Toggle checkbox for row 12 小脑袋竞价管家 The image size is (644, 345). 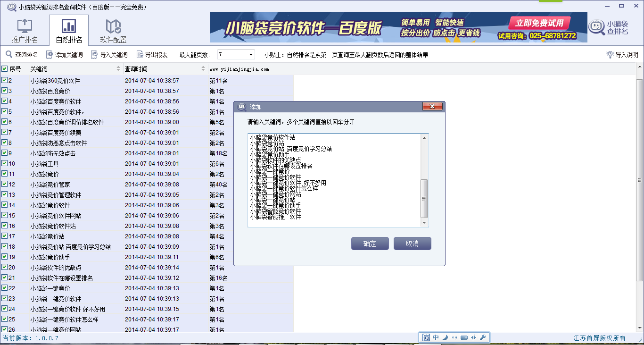point(5,184)
